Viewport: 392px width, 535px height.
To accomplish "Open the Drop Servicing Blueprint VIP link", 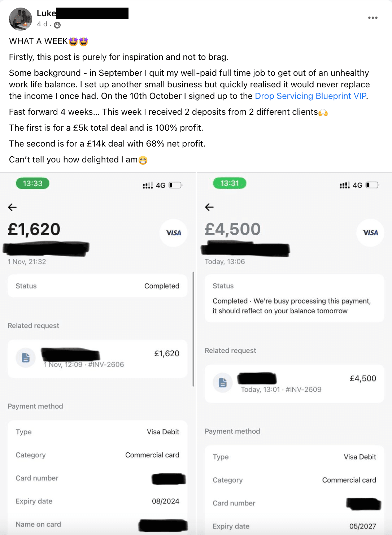I will tap(310, 96).
